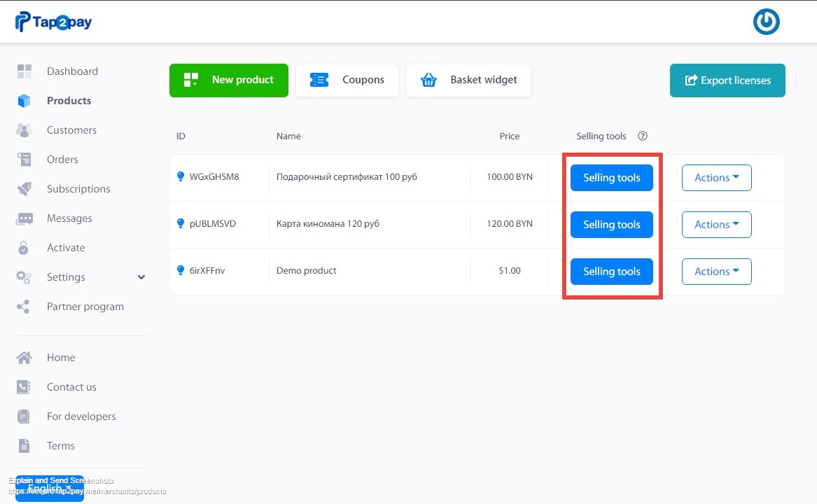This screenshot has width=817, height=504.
Task: Select the Products sidebar icon
Action: pos(25,100)
